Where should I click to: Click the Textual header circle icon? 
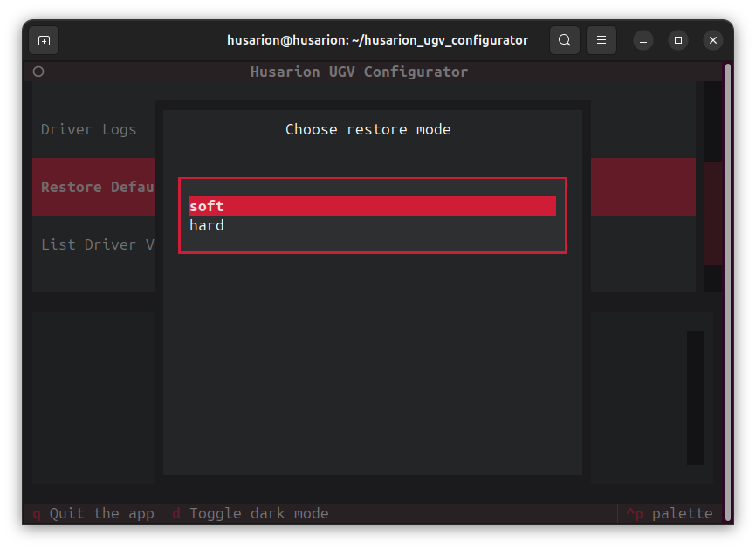click(38, 72)
